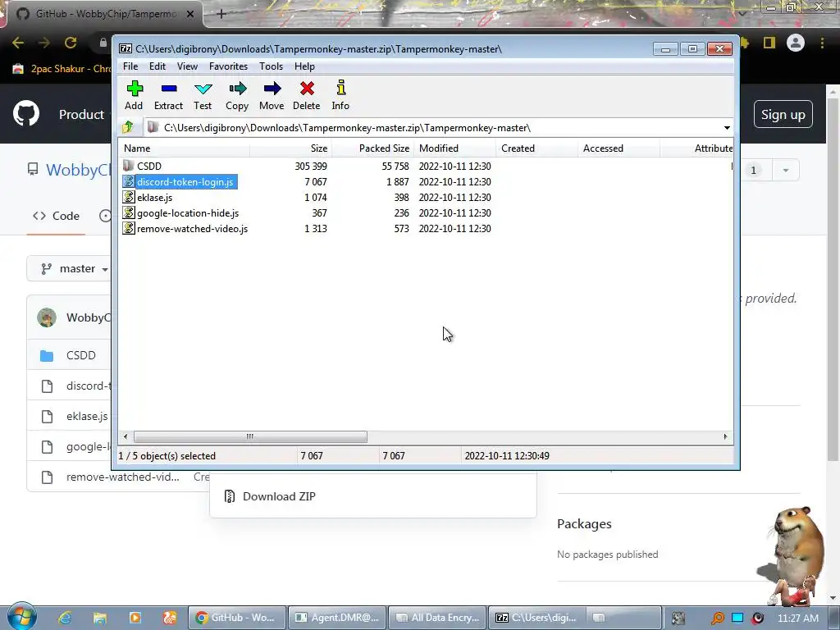The image size is (840, 630).
Task: Select google-location-hide.js file
Action: coord(188,212)
